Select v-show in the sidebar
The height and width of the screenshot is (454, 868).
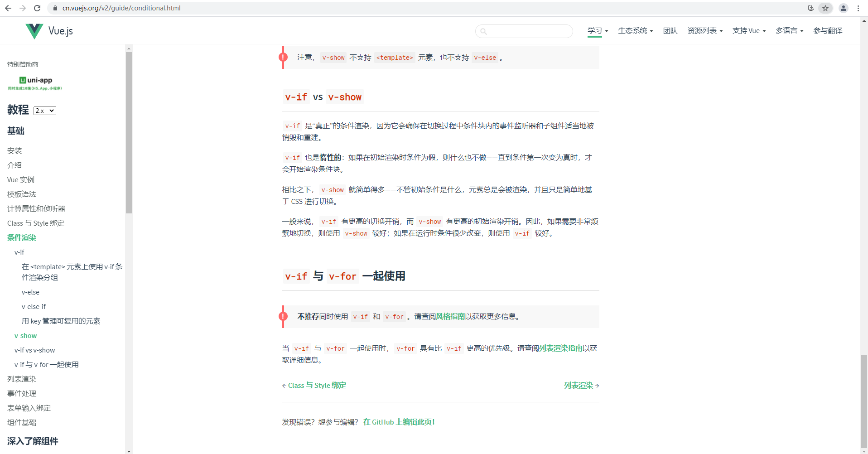25,335
